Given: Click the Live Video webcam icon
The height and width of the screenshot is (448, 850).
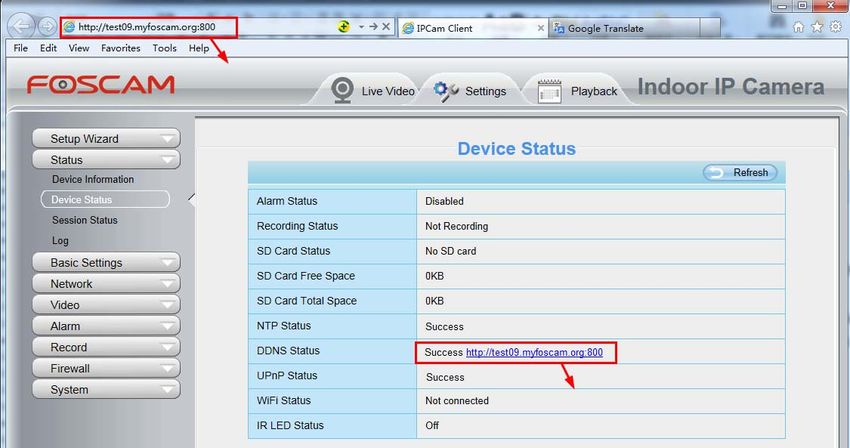Looking at the screenshot, I should tap(343, 90).
